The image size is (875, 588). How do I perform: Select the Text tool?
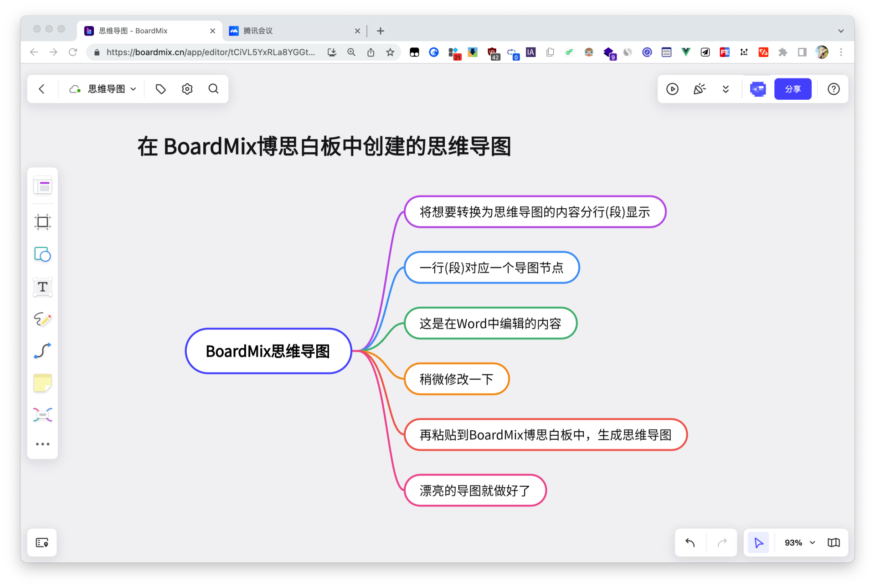(43, 287)
